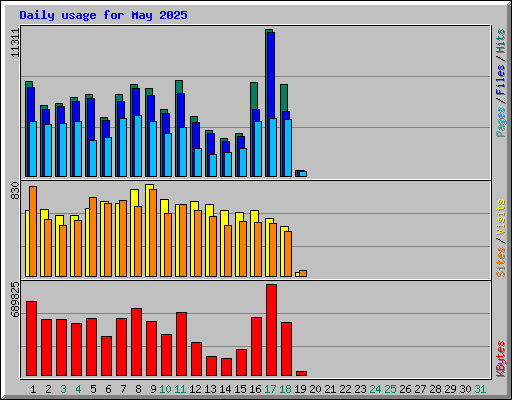Image resolution: width=512 pixels, height=400 pixels.
Task: Click weekend day 3 label
Action: pos(63,389)
